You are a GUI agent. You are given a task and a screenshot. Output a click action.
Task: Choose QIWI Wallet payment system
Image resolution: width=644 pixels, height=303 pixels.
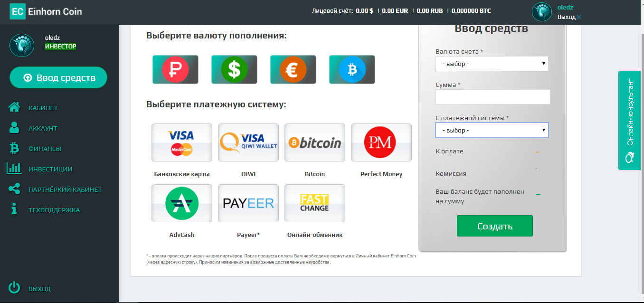click(248, 142)
